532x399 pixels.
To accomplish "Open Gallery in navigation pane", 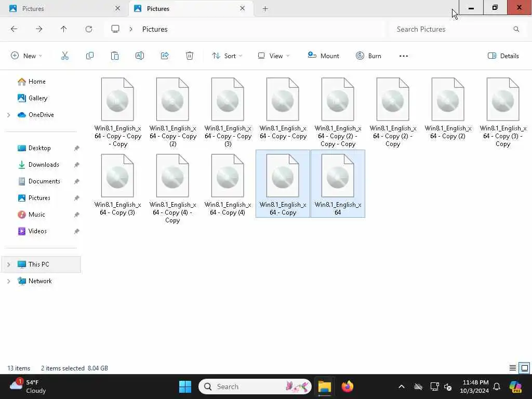I will click(x=37, y=98).
